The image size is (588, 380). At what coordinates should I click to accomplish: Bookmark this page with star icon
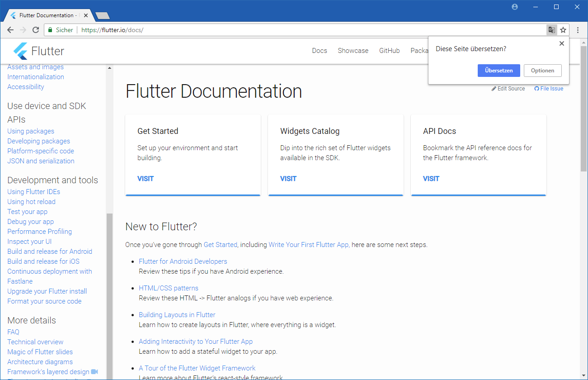[563, 30]
